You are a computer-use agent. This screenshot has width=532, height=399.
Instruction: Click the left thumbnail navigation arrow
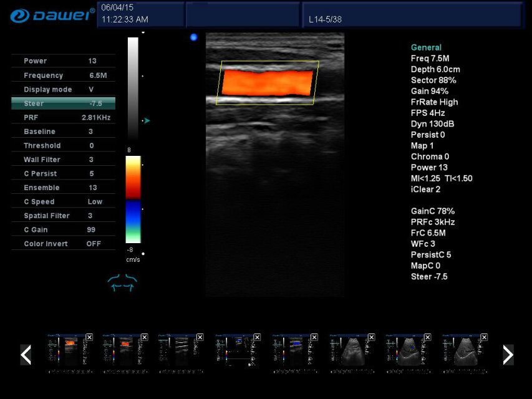25,354
